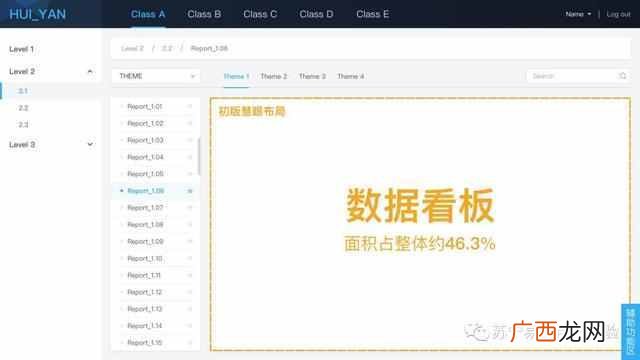Choose Report_1.12 from the list
This screenshot has height=360, width=640.
pyautogui.click(x=144, y=292)
